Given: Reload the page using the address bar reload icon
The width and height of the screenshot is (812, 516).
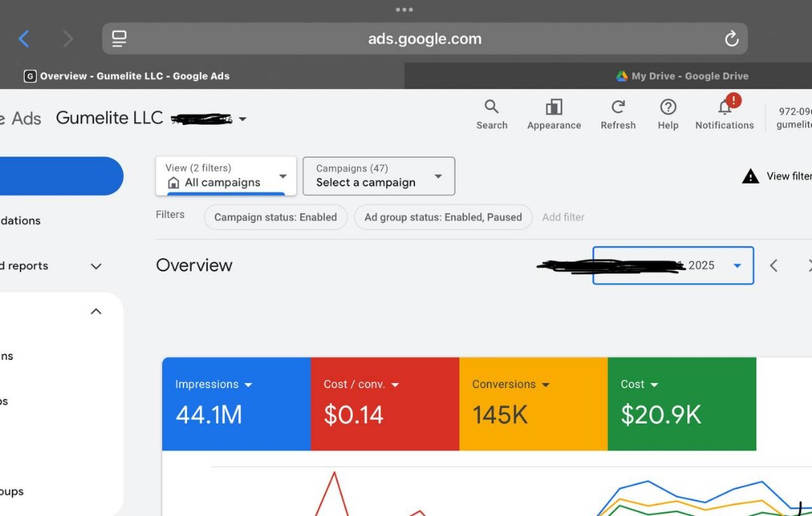Looking at the screenshot, I should click(x=732, y=38).
